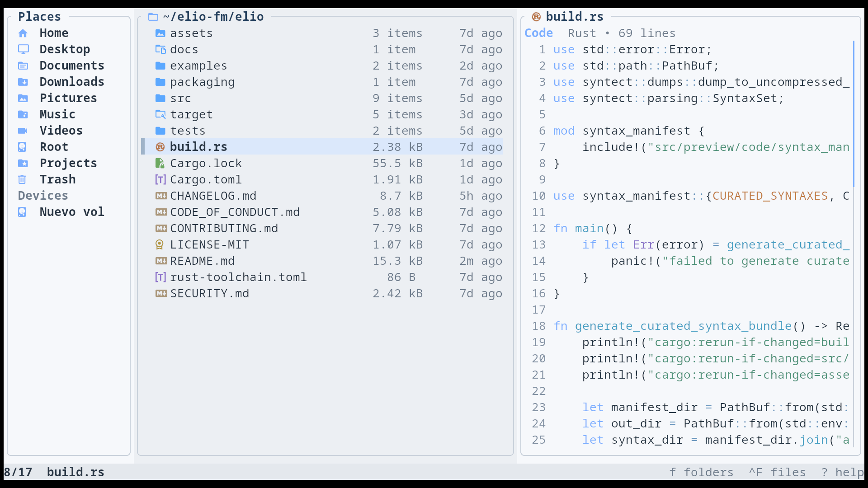This screenshot has width=868, height=488.
Task: Select the examples folder name
Action: click(198, 66)
